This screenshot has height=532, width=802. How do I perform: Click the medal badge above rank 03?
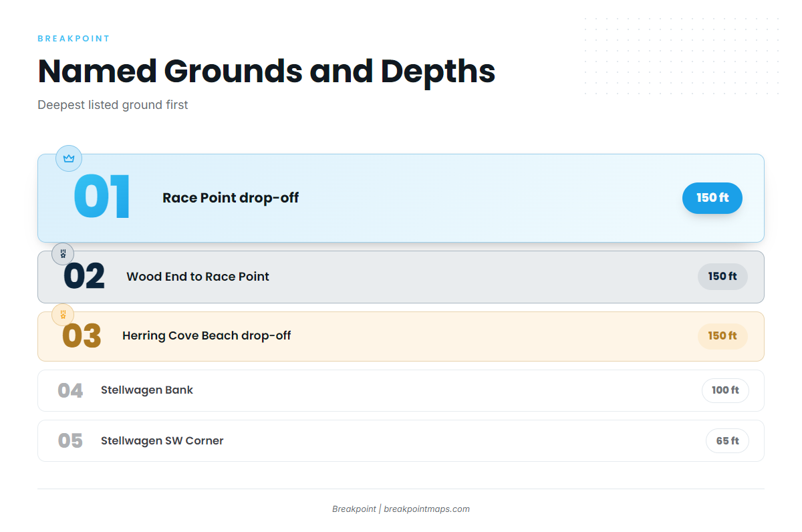coord(63,314)
